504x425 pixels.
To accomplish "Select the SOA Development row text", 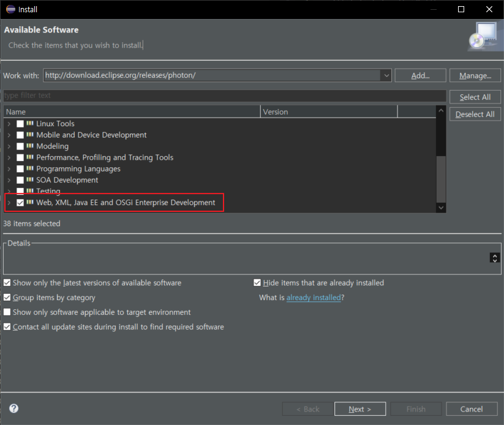I will [x=67, y=180].
